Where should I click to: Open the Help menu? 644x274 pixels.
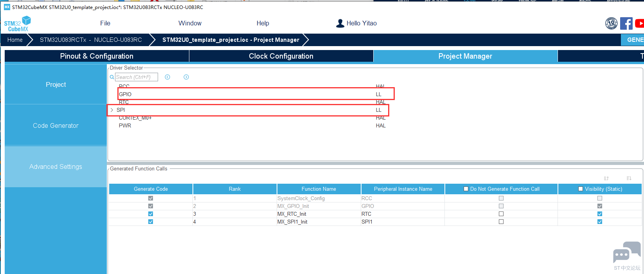(263, 23)
